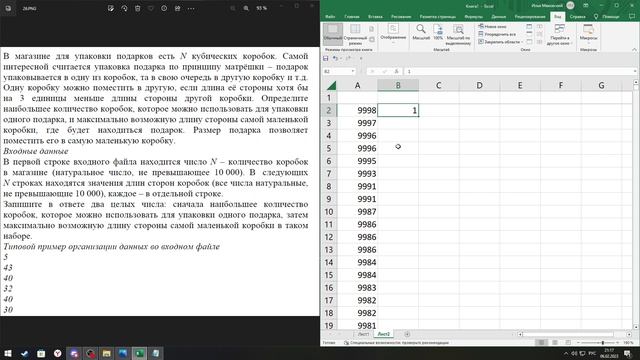This screenshot has width=640, height=360.
Task: Open the Отображение show options
Action: tap(393, 33)
